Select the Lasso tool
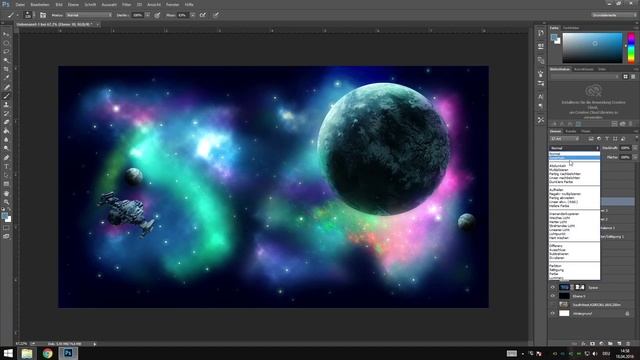 click(6, 52)
